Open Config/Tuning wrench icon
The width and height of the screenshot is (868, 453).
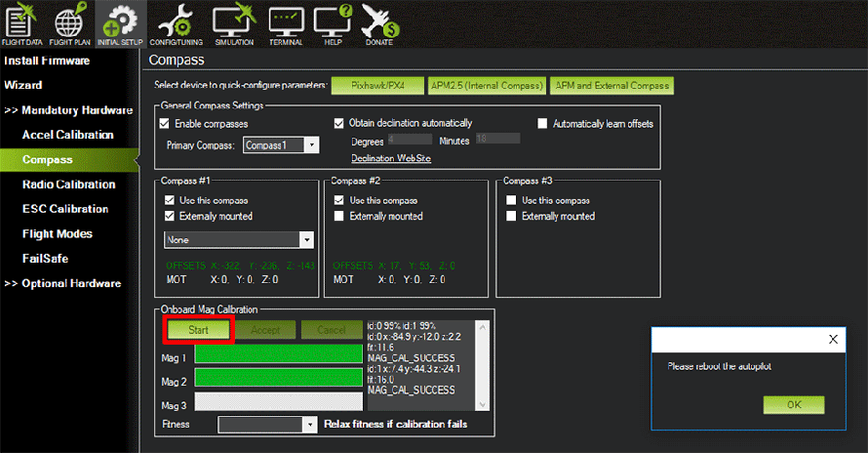point(177,23)
